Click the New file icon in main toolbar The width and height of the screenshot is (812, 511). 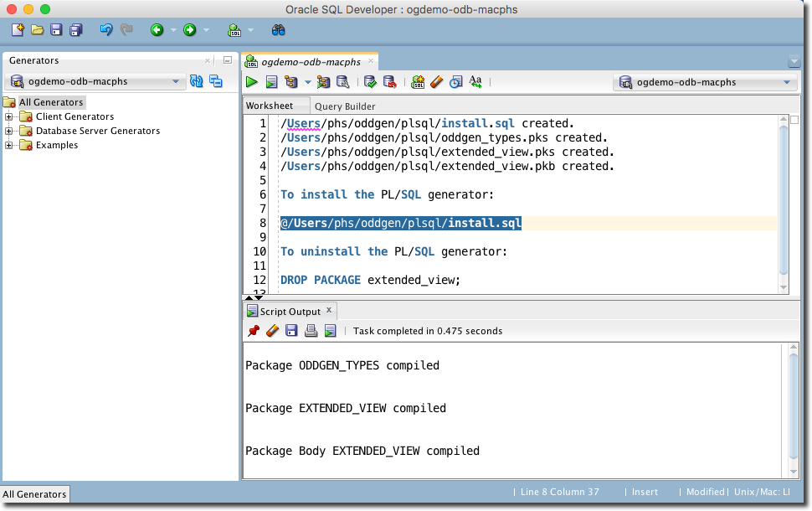pos(18,30)
